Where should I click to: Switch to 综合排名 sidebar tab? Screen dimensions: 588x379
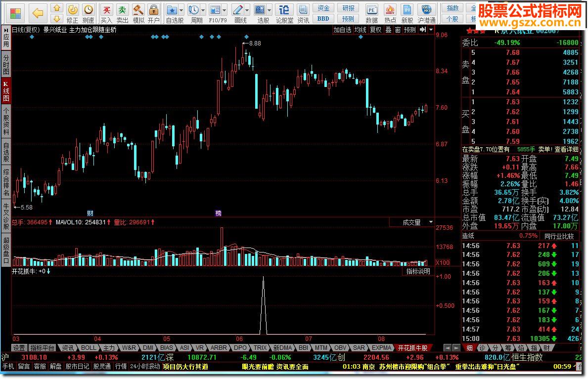click(x=6, y=182)
